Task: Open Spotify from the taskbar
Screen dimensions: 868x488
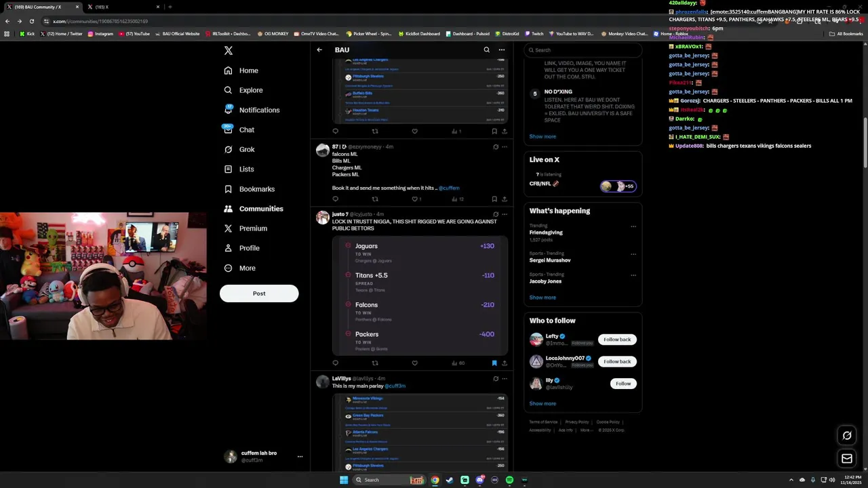Action: coord(509,480)
